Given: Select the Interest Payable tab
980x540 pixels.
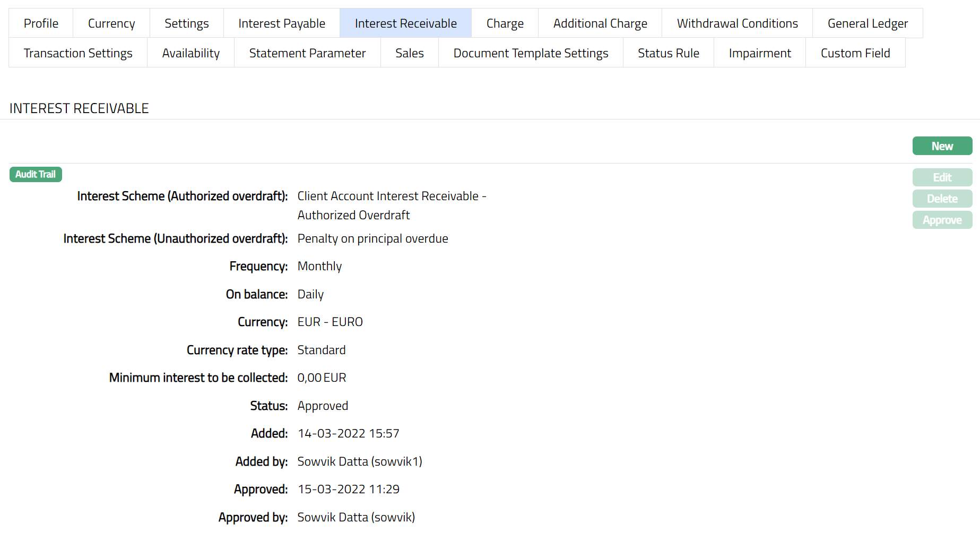Looking at the screenshot, I should click(282, 23).
